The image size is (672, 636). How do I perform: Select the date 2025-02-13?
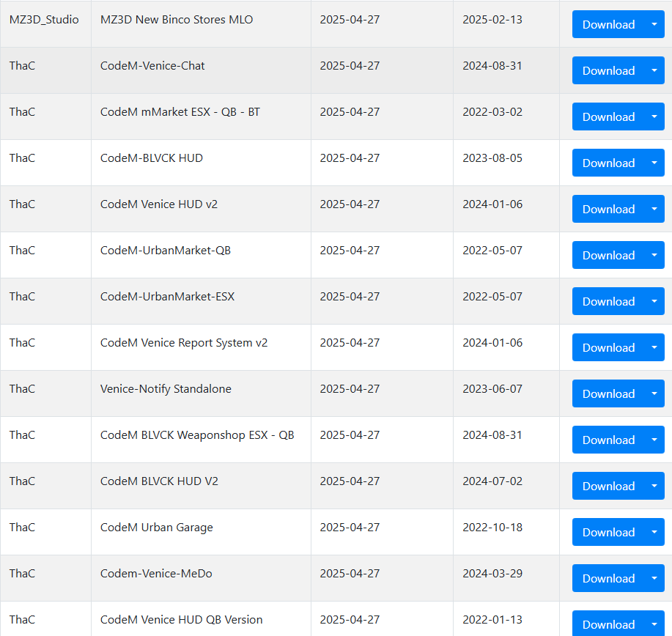pos(492,20)
